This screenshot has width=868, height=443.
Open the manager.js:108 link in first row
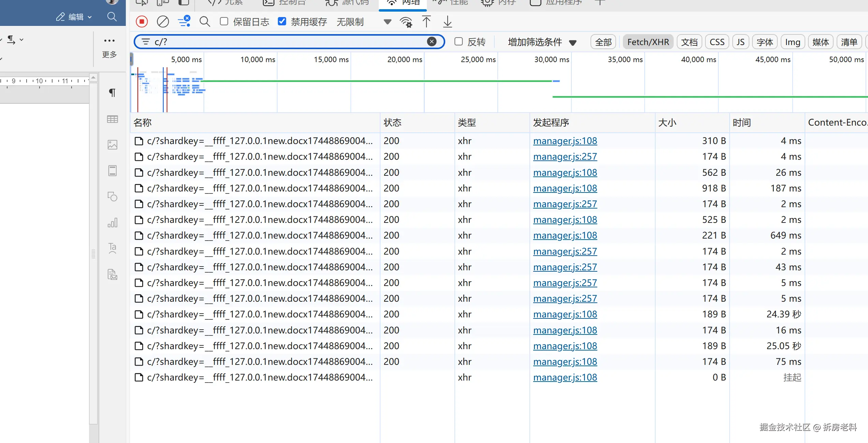(565, 141)
